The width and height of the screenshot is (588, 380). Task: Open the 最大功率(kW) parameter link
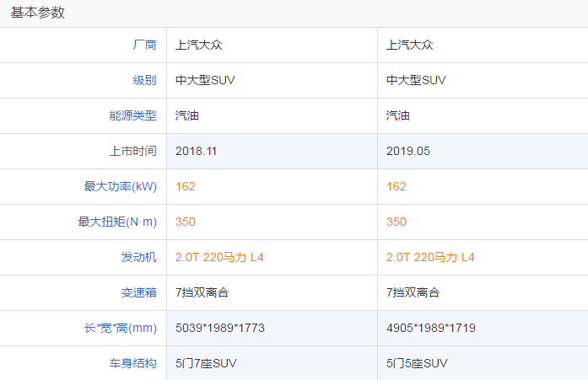click(x=121, y=186)
